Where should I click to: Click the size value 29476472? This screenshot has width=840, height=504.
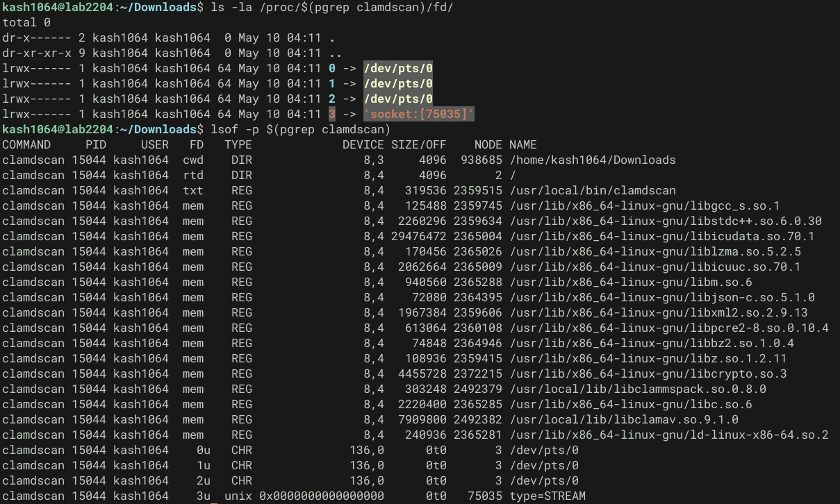(x=419, y=236)
